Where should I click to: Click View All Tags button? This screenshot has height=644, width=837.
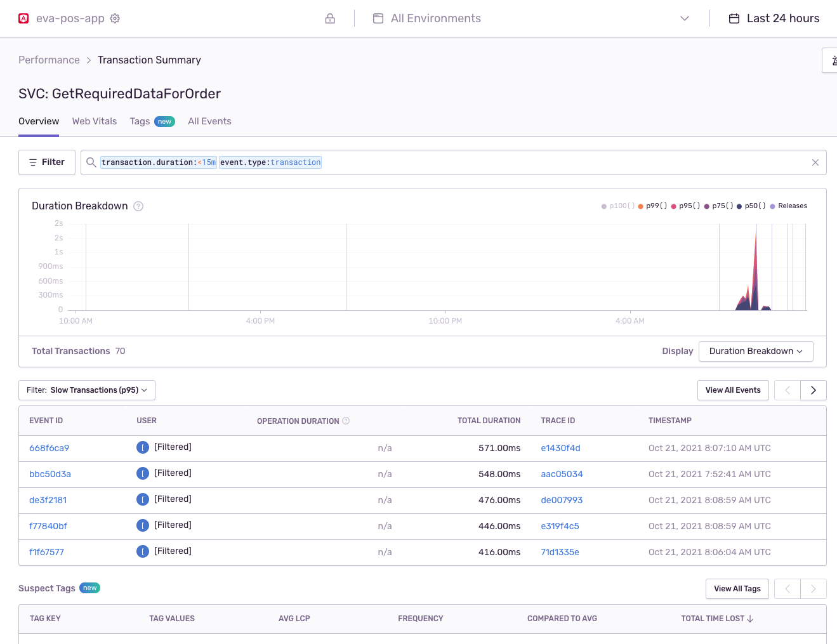pyautogui.click(x=737, y=589)
